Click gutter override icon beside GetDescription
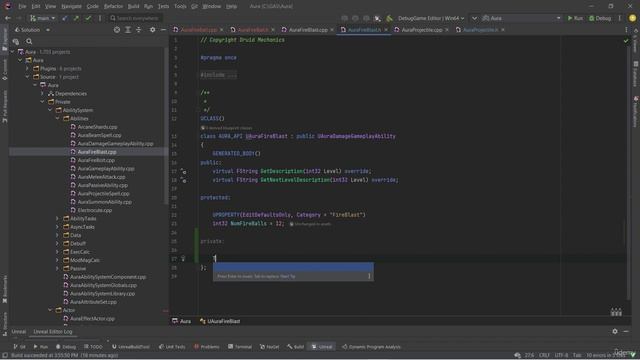 tap(184, 171)
